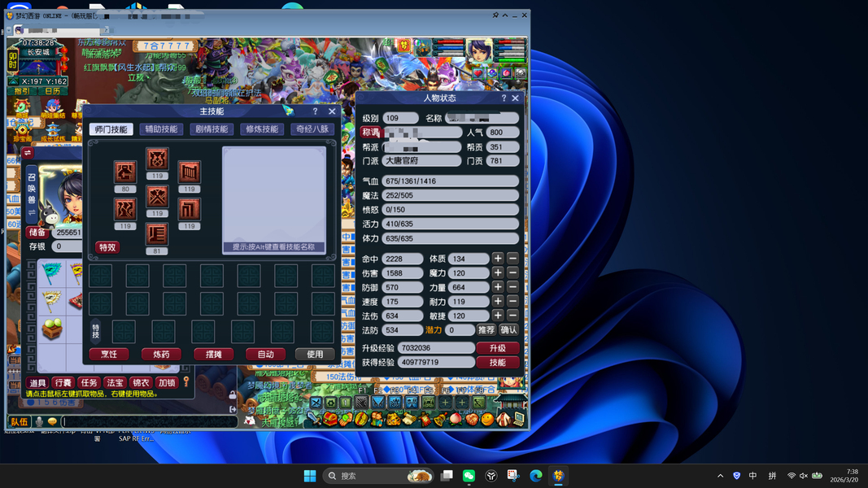Click the swap arrows icon on inventory panel

point(28,153)
